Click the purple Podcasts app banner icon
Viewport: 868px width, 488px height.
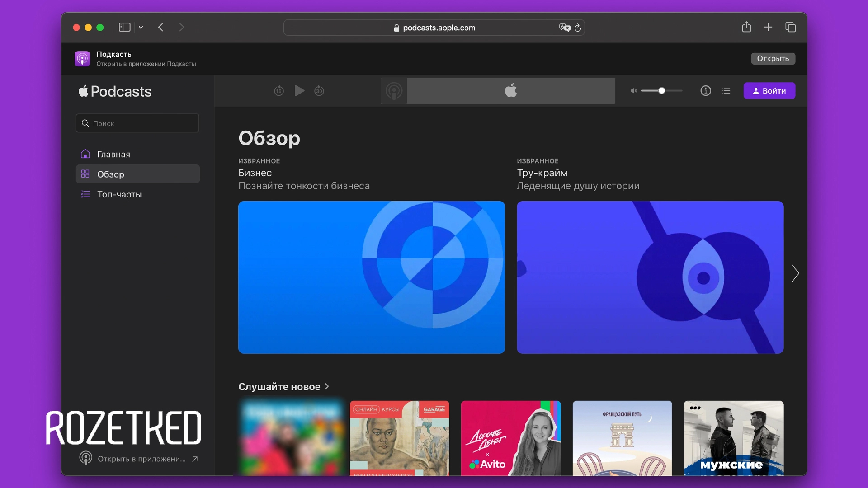point(82,59)
